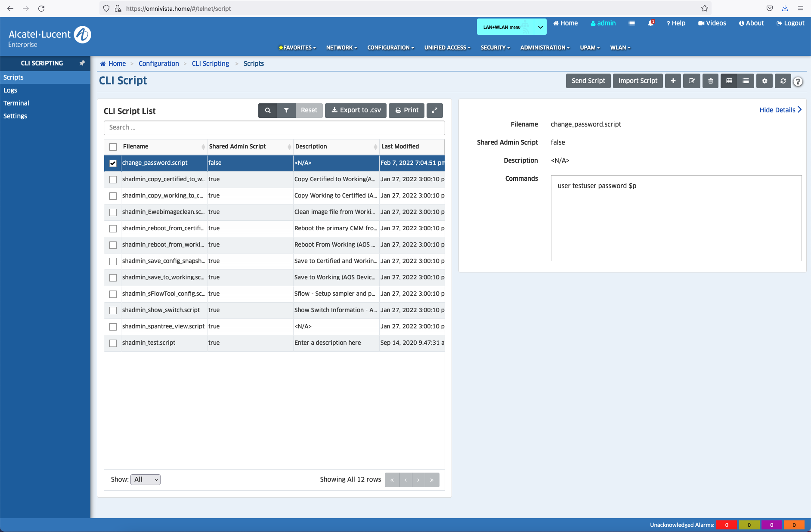Open the Terminal sidebar item
811x532 pixels.
point(16,103)
